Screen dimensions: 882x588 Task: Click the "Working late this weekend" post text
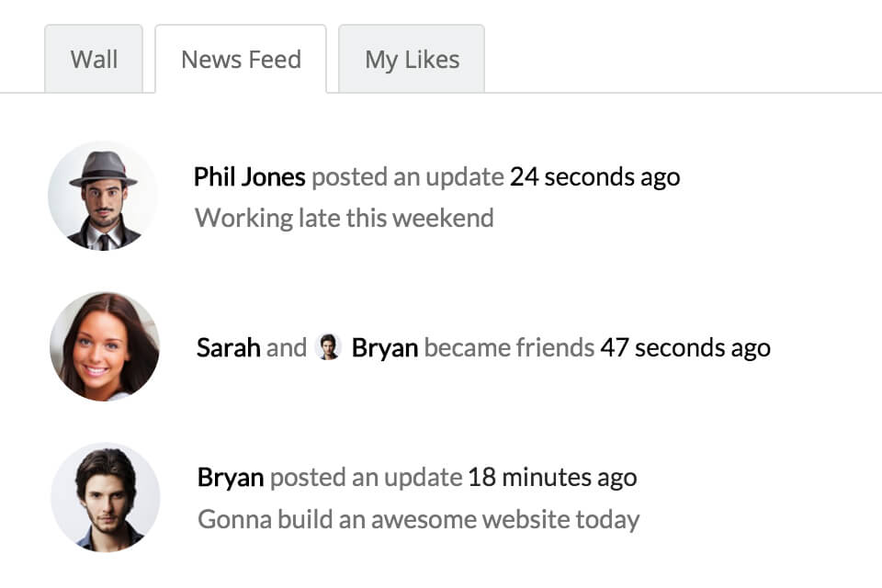click(345, 219)
